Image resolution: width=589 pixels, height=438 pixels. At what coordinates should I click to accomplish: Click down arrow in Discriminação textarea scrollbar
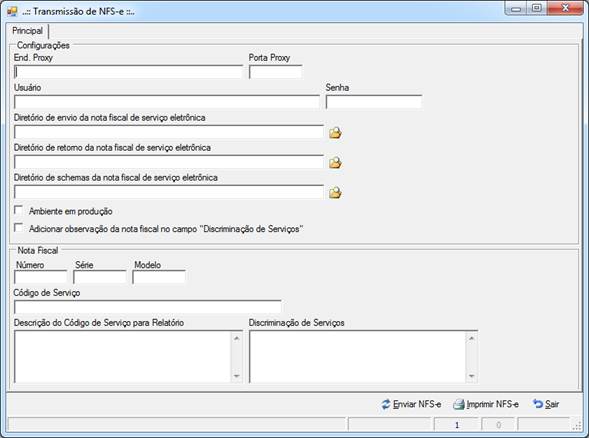pyautogui.click(x=472, y=376)
